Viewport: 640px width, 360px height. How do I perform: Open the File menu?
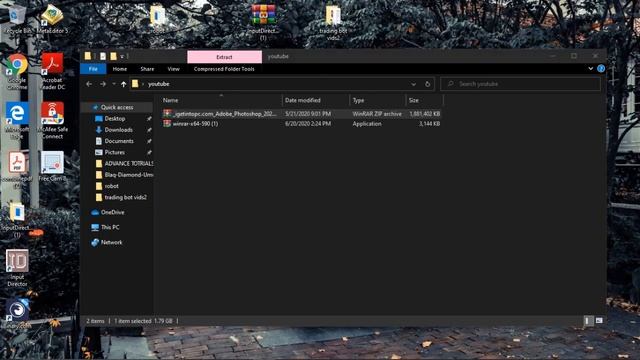93,69
